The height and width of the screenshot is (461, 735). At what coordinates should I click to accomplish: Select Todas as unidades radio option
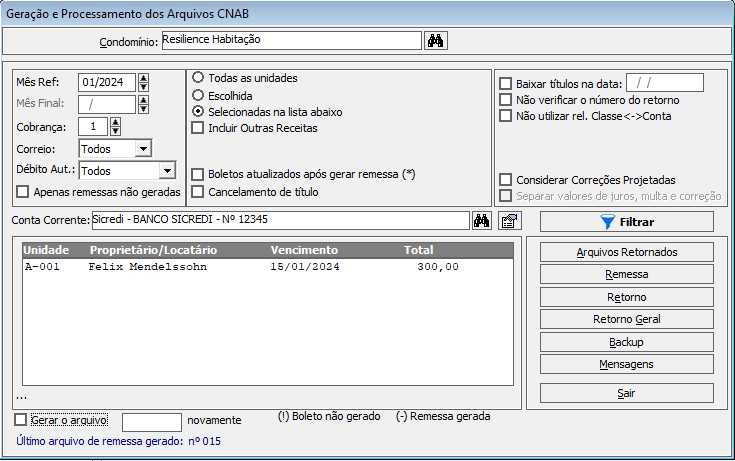(198, 78)
